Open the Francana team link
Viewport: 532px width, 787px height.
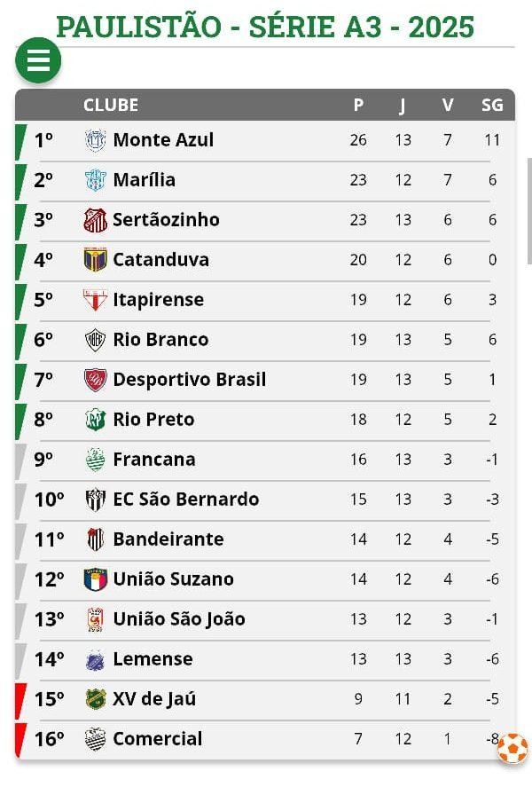click(154, 460)
